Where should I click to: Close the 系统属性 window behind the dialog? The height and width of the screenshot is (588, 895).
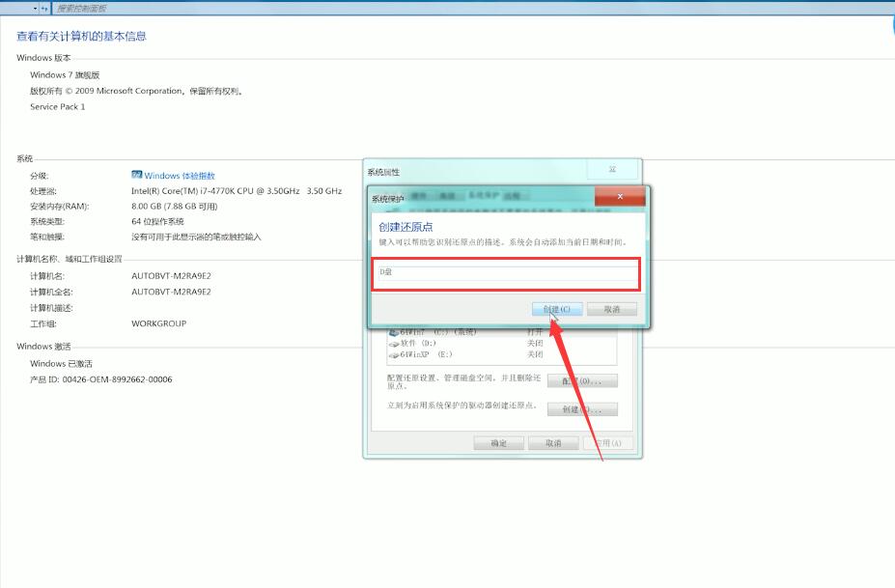coord(612,170)
